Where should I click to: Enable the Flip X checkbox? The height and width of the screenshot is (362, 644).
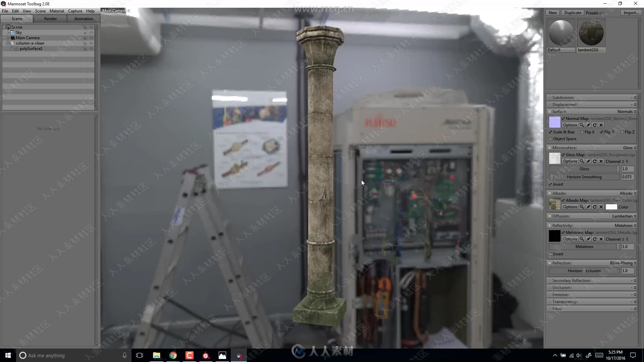[x=582, y=132]
